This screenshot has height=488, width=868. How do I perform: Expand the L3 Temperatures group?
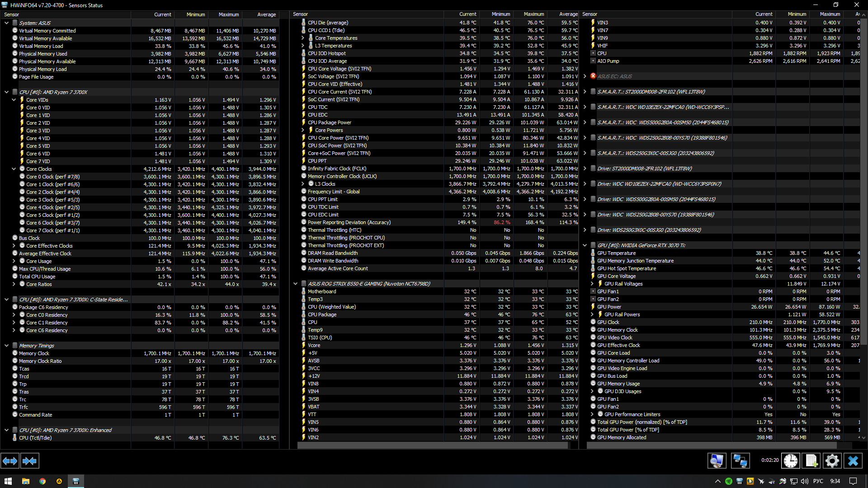click(303, 46)
